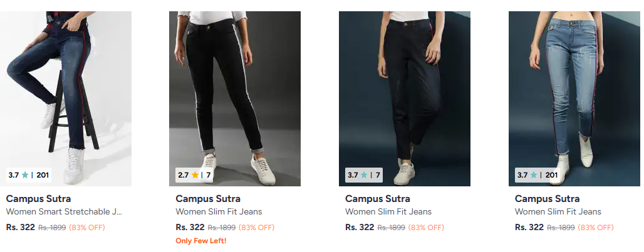The width and height of the screenshot is (644, 252).
Task: Select Women Slim Fit Jeans title under light blue jeans
Action: click(x=558, y=212)
